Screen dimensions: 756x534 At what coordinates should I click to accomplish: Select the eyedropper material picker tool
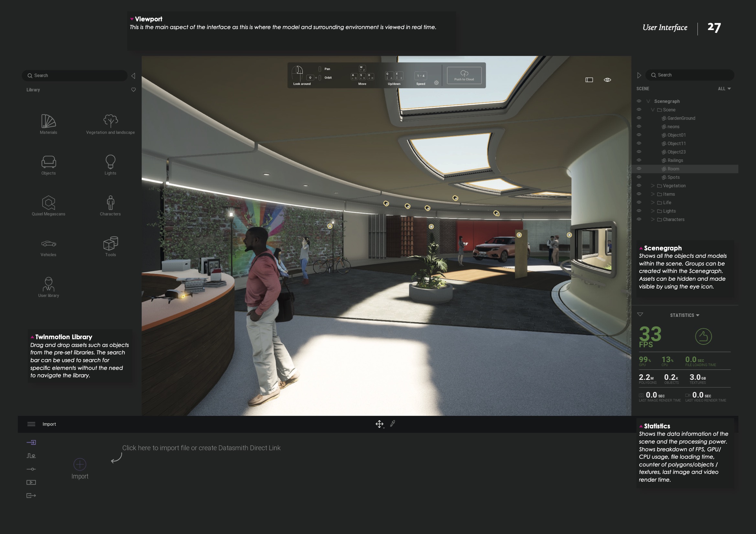[393, 424]
